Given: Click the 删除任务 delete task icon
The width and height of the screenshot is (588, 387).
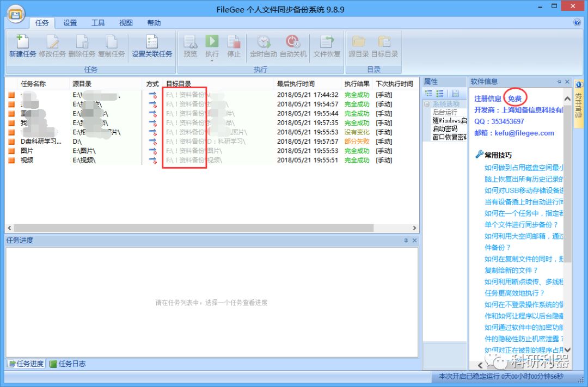Looking at the screenshot, I should (82, 41).
